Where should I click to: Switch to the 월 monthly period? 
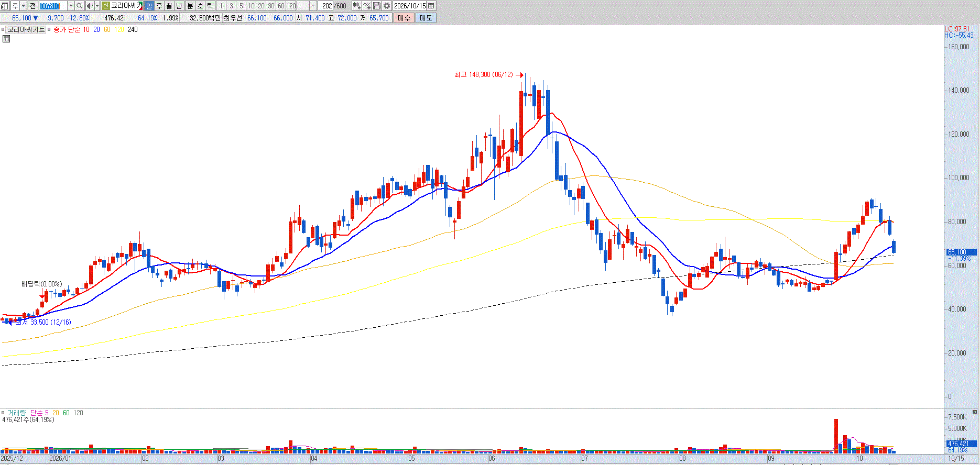[x=169, y=6]
